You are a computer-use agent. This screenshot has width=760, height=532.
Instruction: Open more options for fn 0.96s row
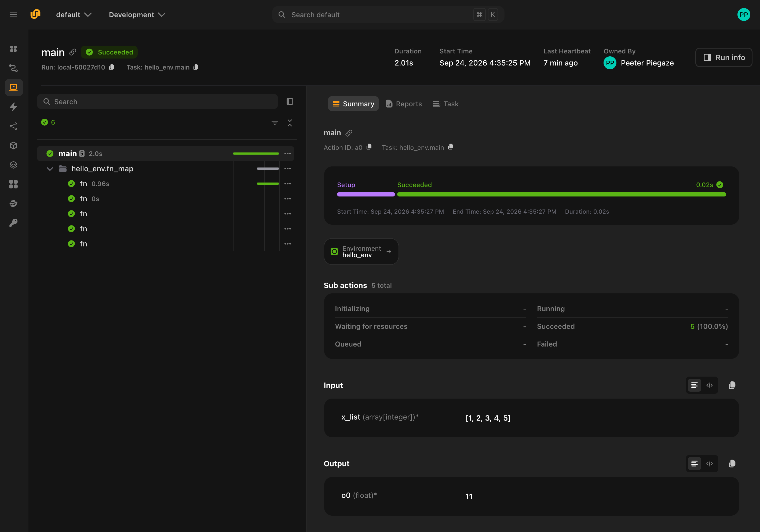288,184
